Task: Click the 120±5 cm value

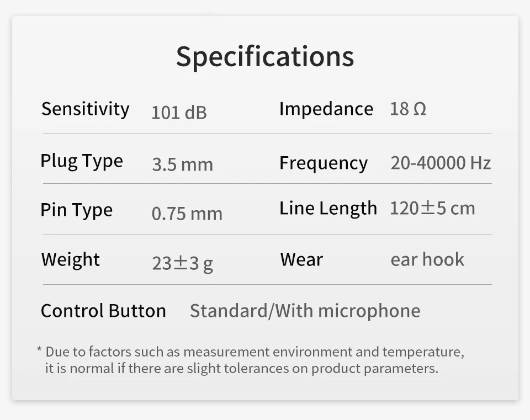Action: (x=432, y=208)
